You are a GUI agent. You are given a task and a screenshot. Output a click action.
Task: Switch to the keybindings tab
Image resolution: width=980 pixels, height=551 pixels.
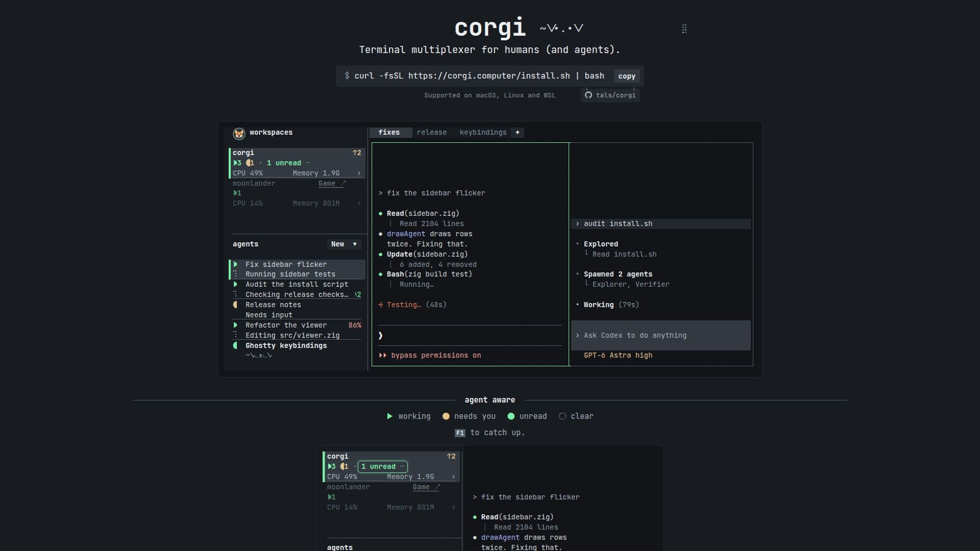click(x=483, y=132)
